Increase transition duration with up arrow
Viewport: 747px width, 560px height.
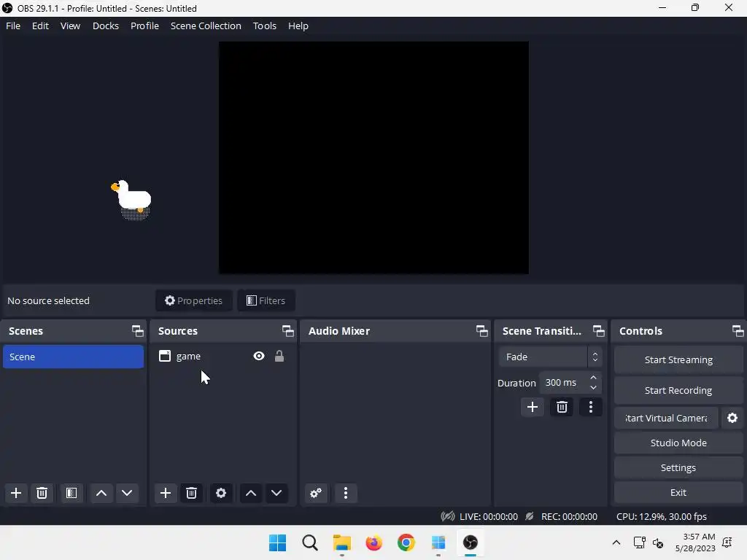(594, 378)
